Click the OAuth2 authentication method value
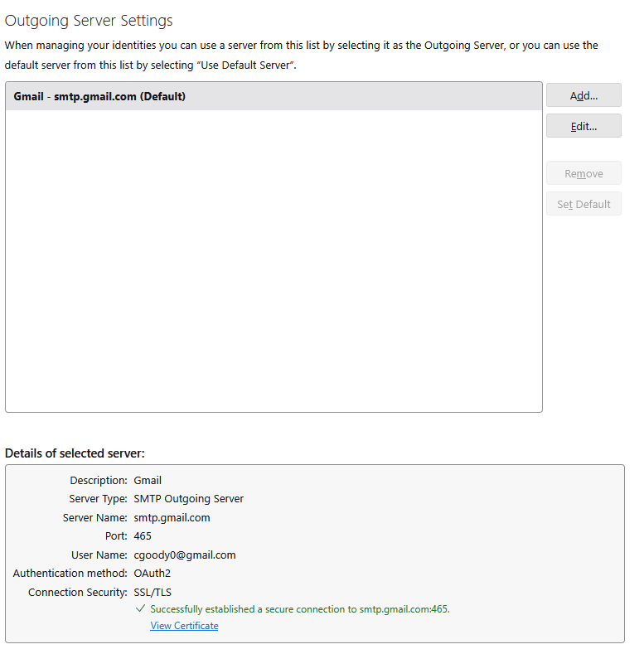This screenshot has width=644, height=654. click(152, 573)
